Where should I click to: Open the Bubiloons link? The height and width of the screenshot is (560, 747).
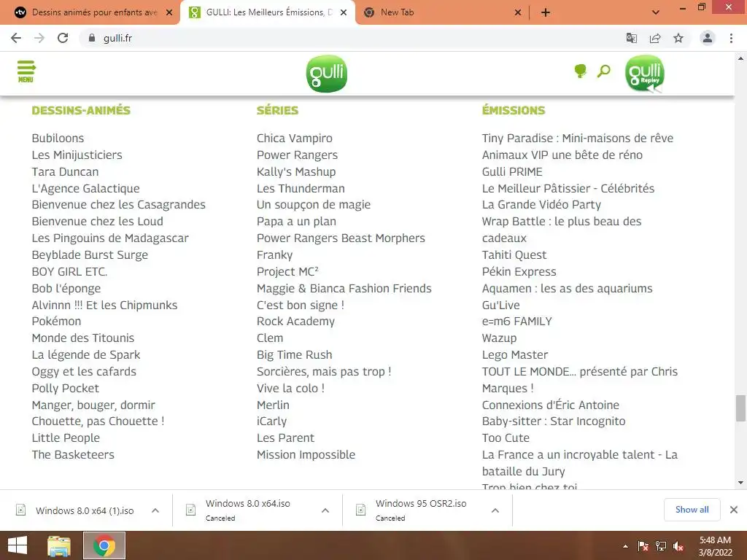tap(58, 138)
